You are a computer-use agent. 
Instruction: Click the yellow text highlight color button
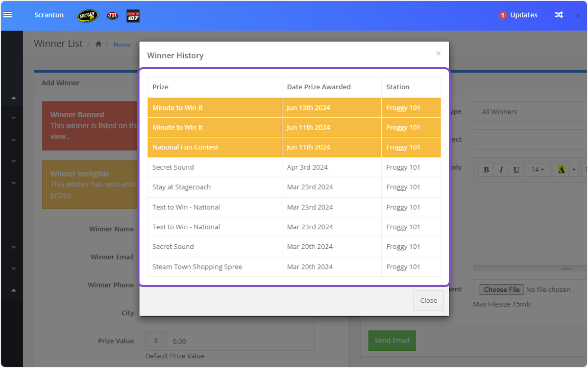pos(562,170)
